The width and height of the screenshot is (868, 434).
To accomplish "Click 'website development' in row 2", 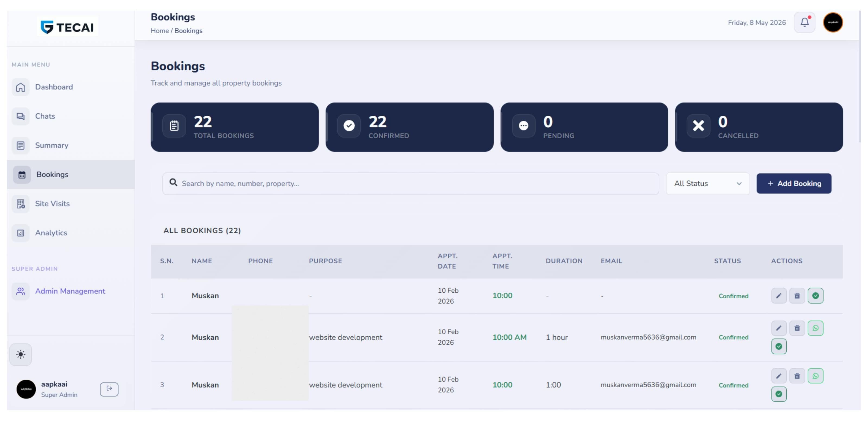I will pos(345,337).
